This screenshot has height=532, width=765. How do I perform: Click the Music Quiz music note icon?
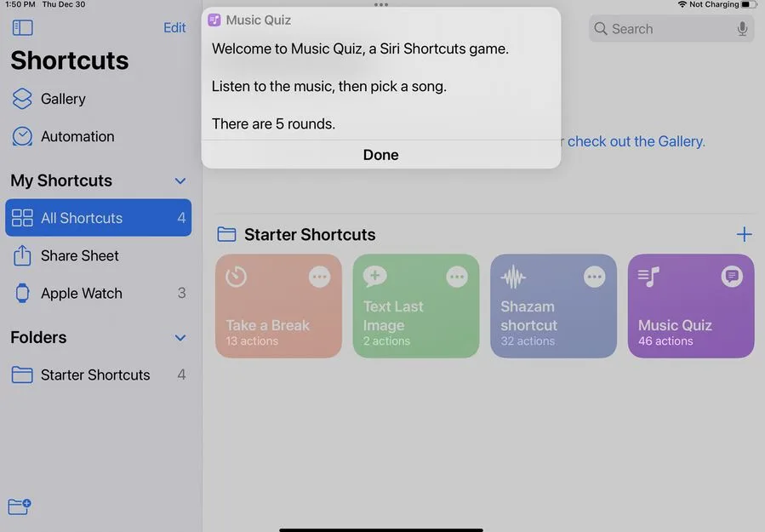(x=649, y=277)
